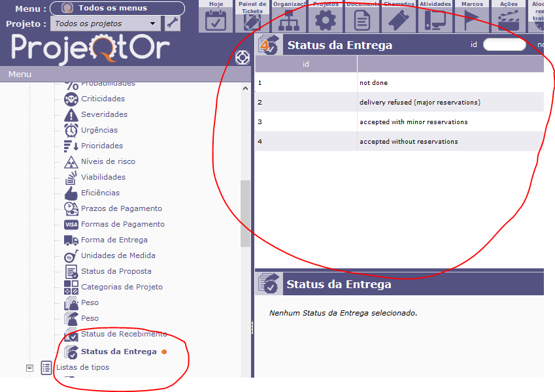Select Níveis de risco menu item
The image size is (555, 392).
[x=108, y=161]
